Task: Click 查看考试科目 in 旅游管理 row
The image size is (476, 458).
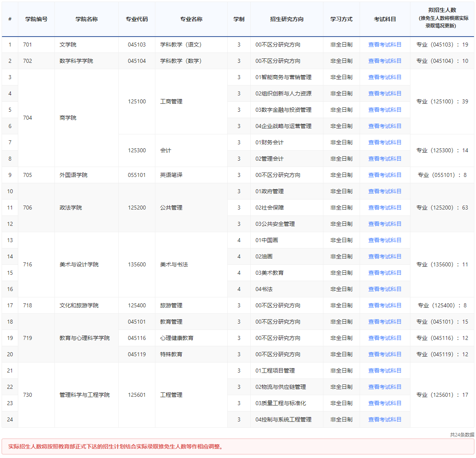Action: (385, 306)
